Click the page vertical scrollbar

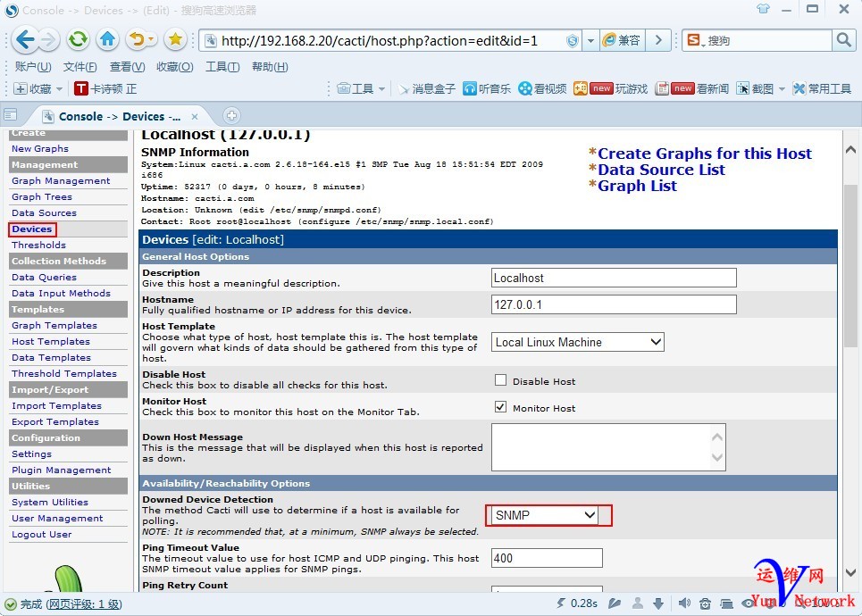851,268
